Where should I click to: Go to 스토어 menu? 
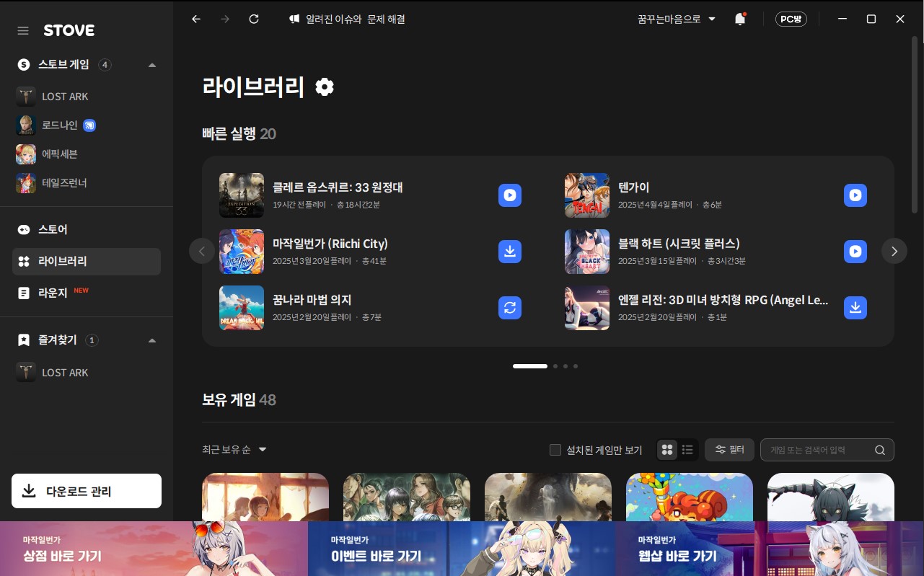point(87,229)
